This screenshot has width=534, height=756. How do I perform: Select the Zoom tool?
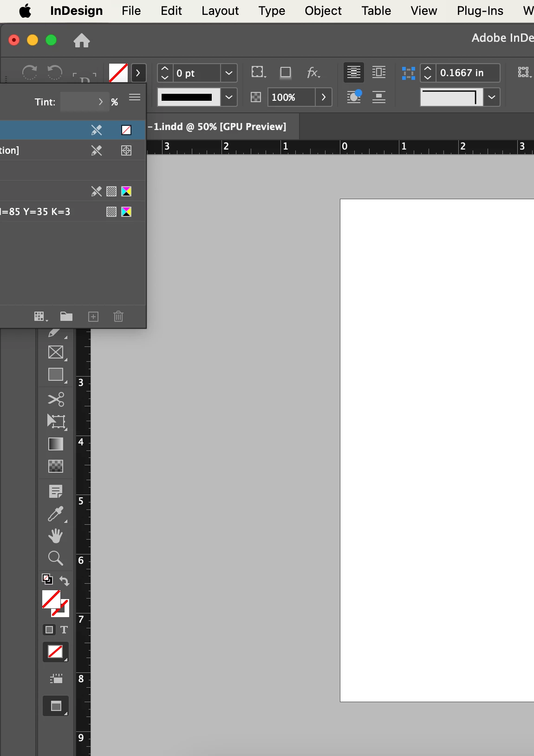[56, 558]
